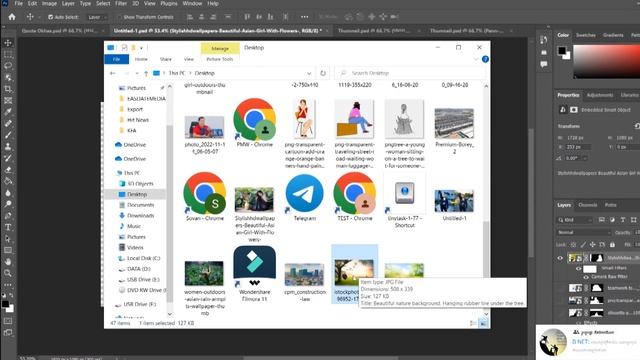The width and height of the screenshot is (640, 360).
Task: Select the Clone Stamp tool
Action: coord(8,146)
